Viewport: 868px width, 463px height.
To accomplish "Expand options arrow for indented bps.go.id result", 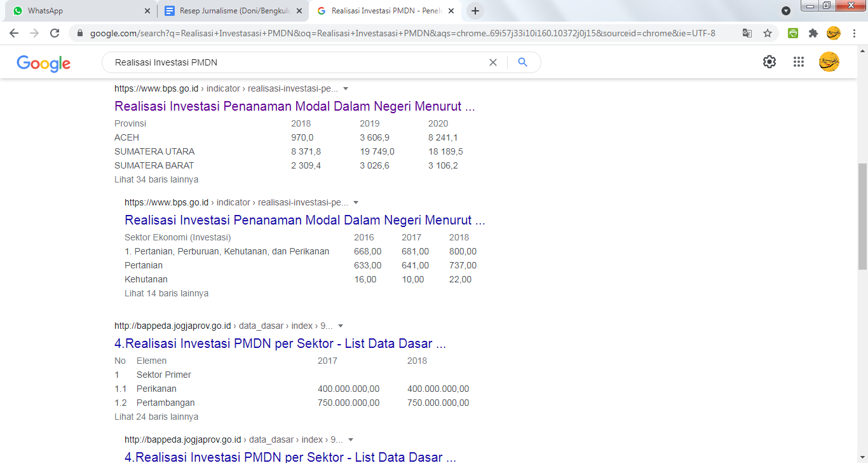I will (356, 202).
